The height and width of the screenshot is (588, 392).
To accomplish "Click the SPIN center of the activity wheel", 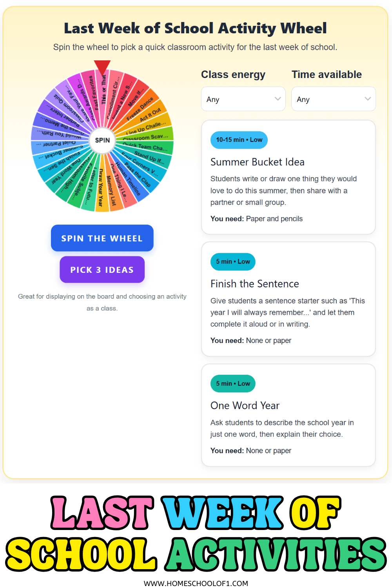I will 102,140.
